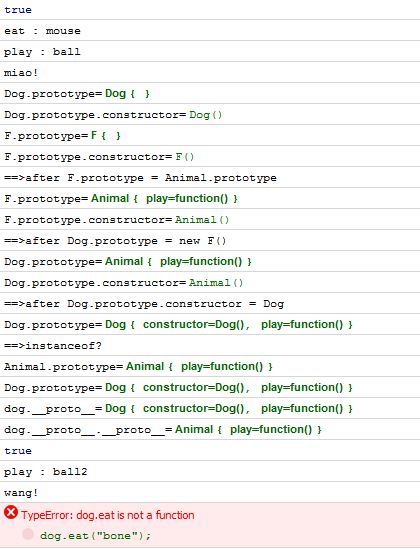Inspect 'Dog()' in Dog.prototype.constructor row
This screenshot has height=549, width=420.
coord(205,115)
